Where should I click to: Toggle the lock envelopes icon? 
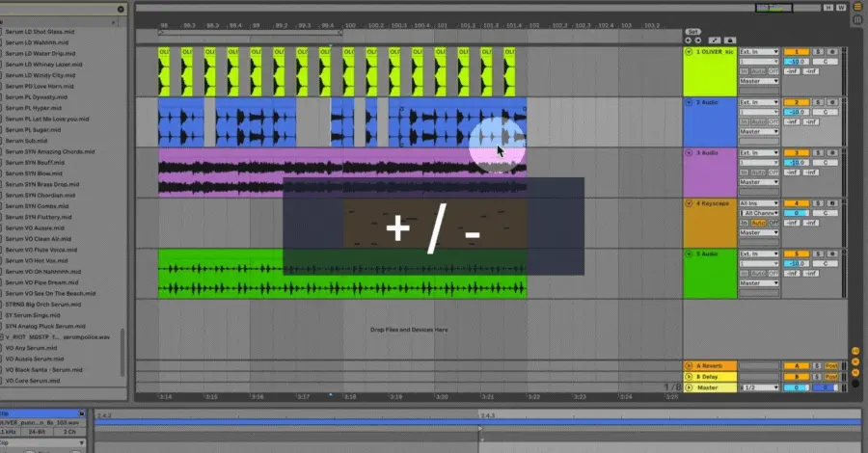point(730,40)
